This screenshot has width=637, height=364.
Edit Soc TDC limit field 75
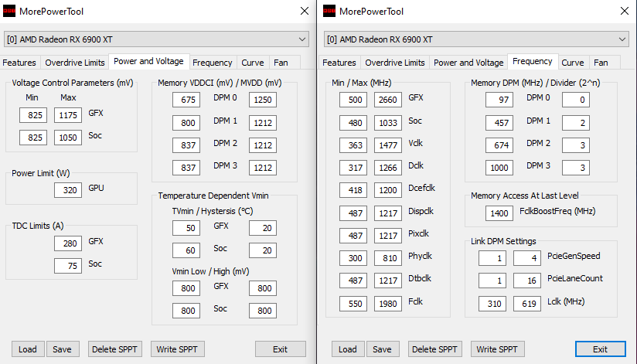[68, 266]
